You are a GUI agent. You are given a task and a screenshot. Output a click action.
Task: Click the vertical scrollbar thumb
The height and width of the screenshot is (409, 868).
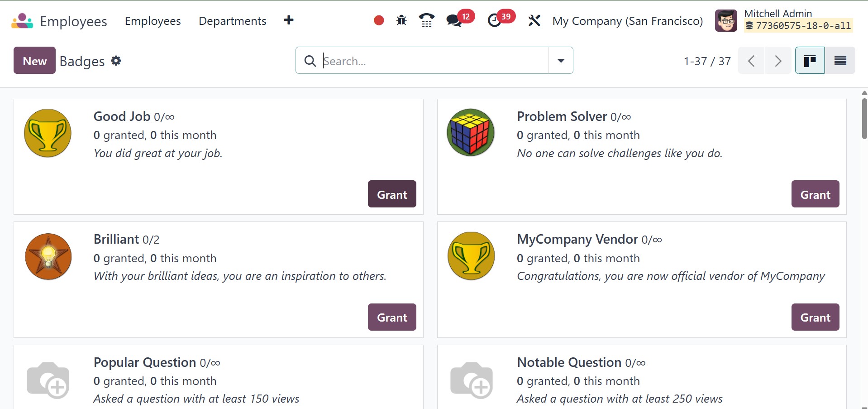tap(864, 119)
